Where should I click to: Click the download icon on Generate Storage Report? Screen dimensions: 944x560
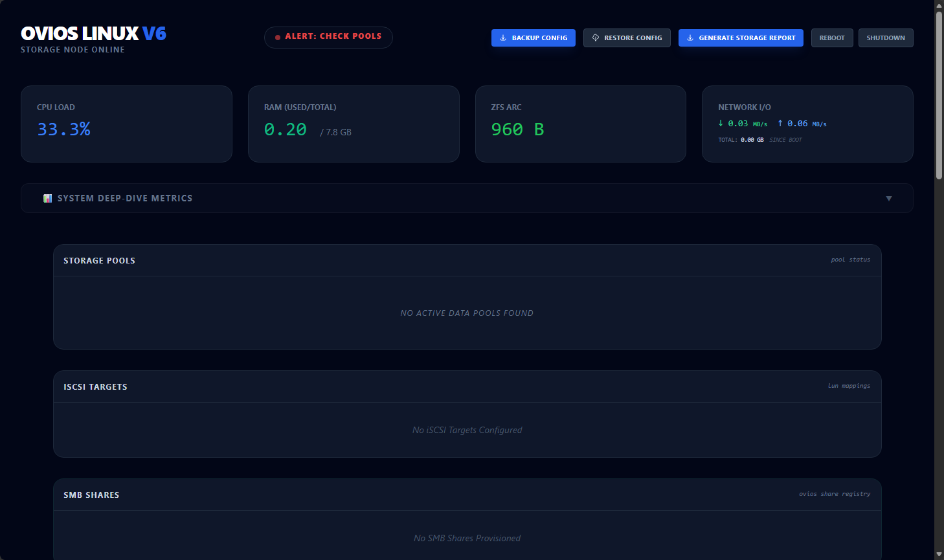tap(690, 38)
